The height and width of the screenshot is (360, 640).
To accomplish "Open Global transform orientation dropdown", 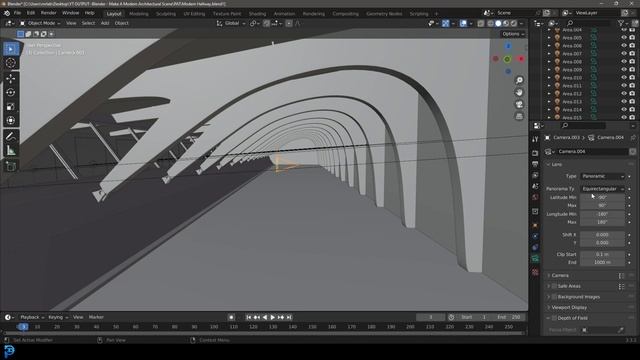I will (231, 23).
